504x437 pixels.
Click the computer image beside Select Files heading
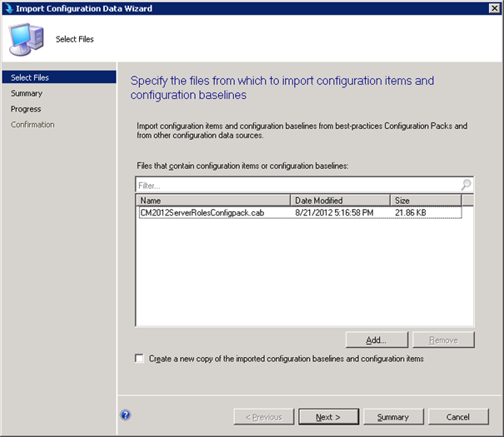coord(26,39)
